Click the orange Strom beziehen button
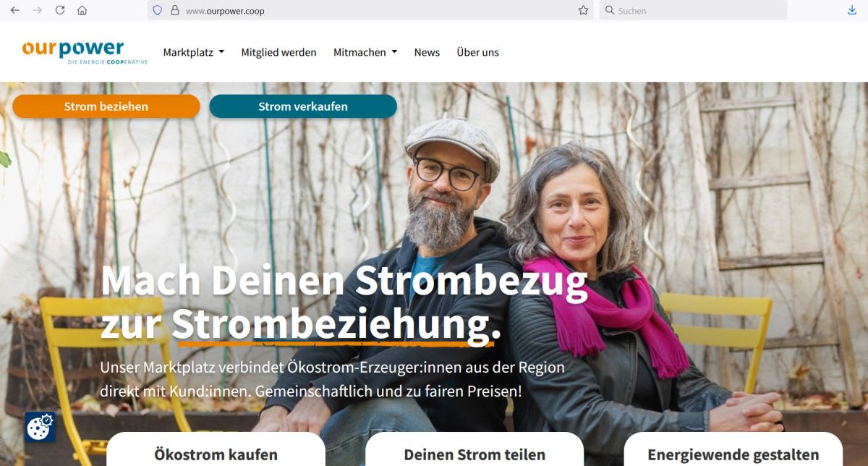This screenshot has height=466, width=868. click(106, 106)
